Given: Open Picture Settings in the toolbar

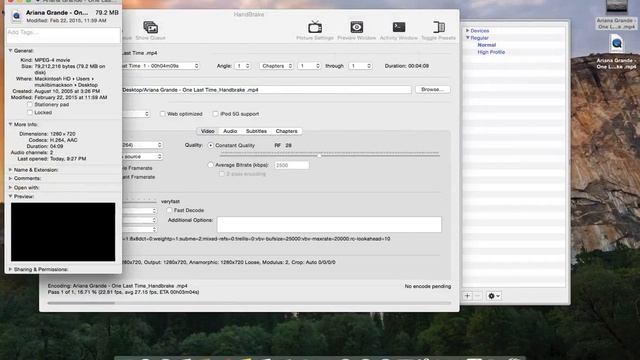Looking at the screenshot, I should (x=315, y=27).
